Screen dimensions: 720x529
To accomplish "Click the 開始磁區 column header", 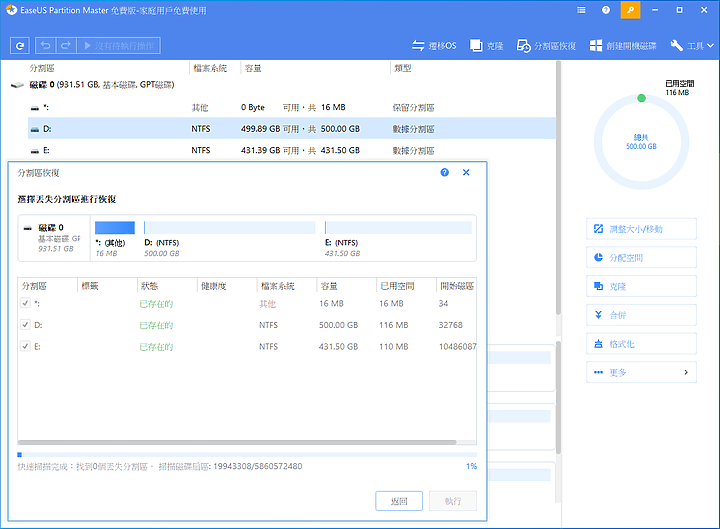I will (x=456, y=286).
